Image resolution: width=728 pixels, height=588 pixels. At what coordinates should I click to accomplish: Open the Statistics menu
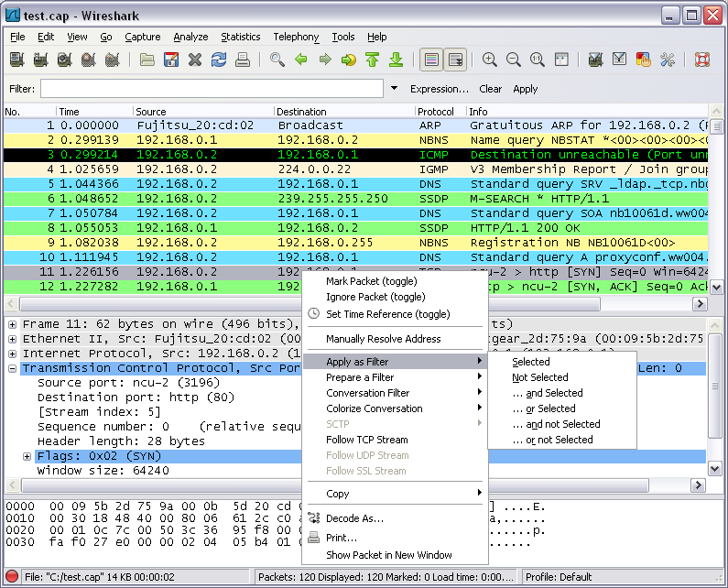[x=241, y=37]
